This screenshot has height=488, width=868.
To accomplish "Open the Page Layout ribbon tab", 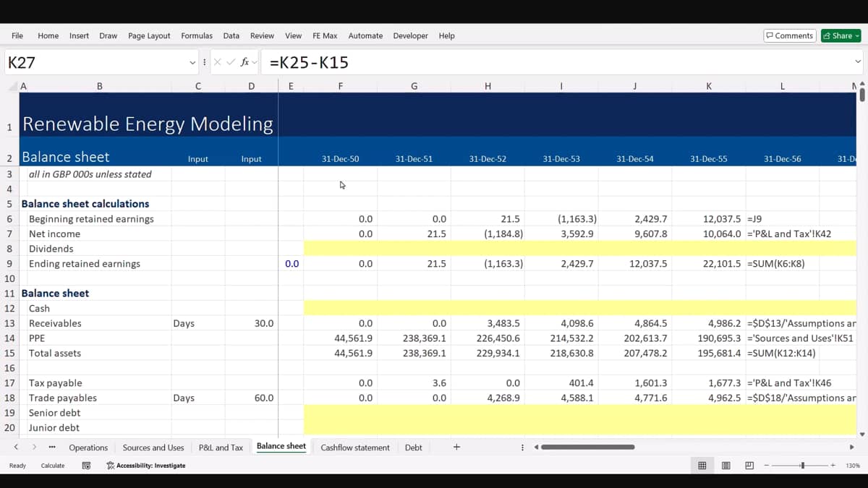I will point(149,35).
